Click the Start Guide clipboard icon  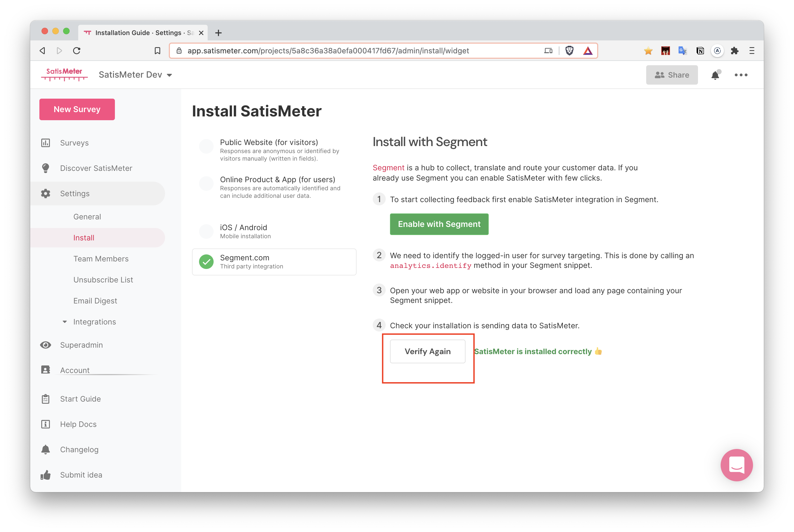pos(46,399)
